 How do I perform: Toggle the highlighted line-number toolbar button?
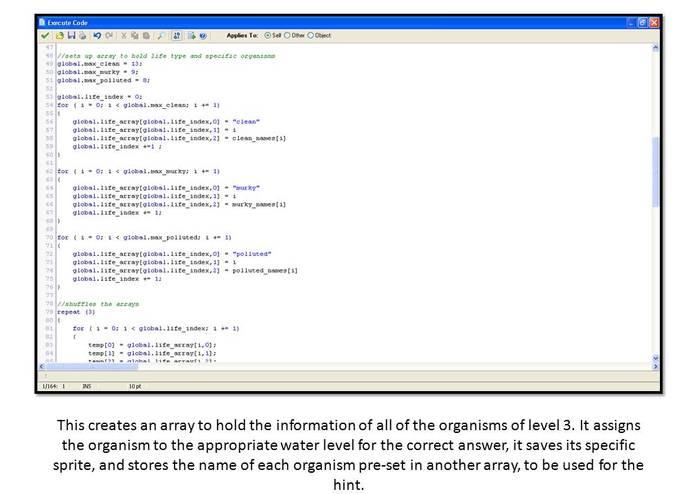click(x=176, y=35)
